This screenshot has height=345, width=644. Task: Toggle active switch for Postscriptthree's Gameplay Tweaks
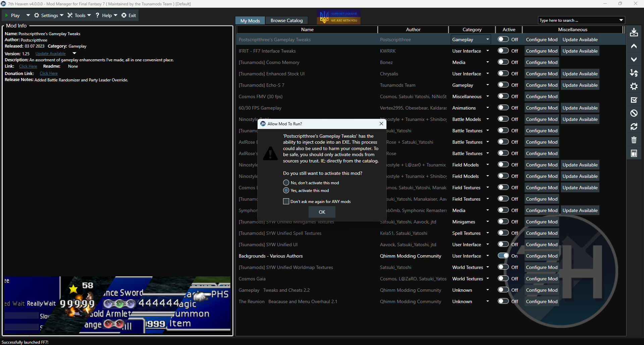pos(503,39)
